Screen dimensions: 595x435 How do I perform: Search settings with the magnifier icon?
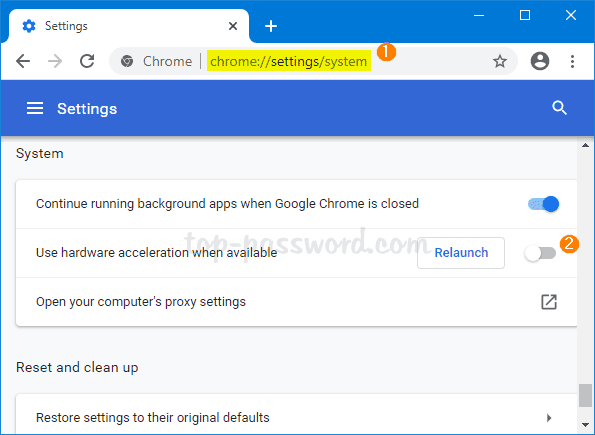[x=559, y=108]
